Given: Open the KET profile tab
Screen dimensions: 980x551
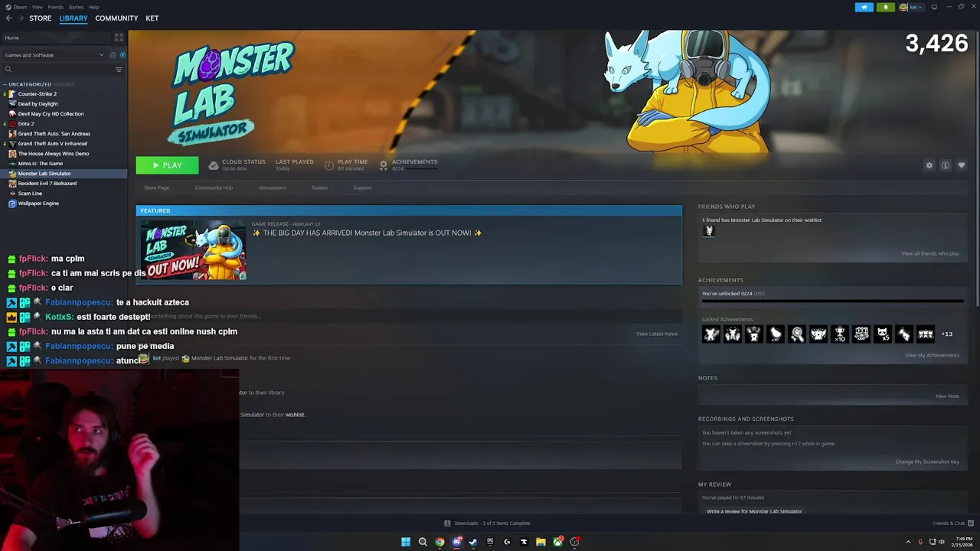Looking at the screenshot, I should click(x=152, y=18).
